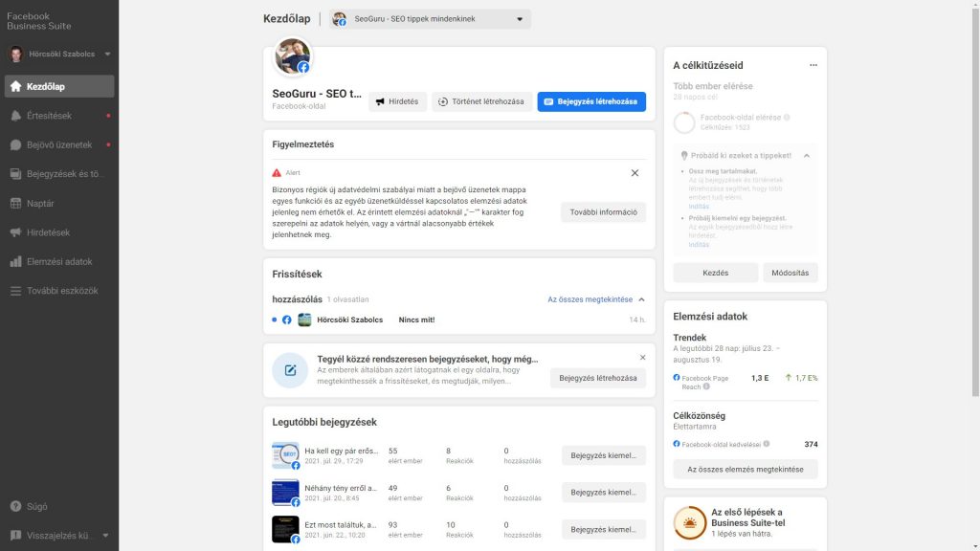Screen dimensions: 980x551
Task: Open the SeoGuru page selector dropdown
Action: click(x=428, y=17)
